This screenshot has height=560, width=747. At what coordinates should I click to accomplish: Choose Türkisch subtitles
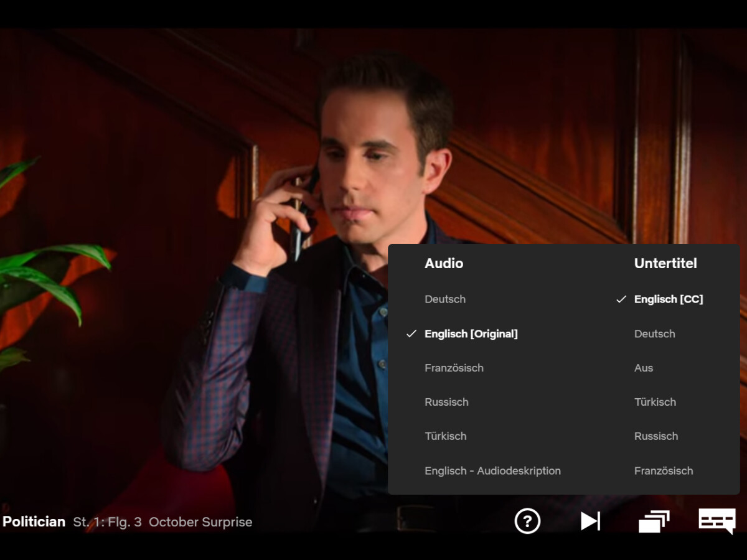click(x=655, y=403)
